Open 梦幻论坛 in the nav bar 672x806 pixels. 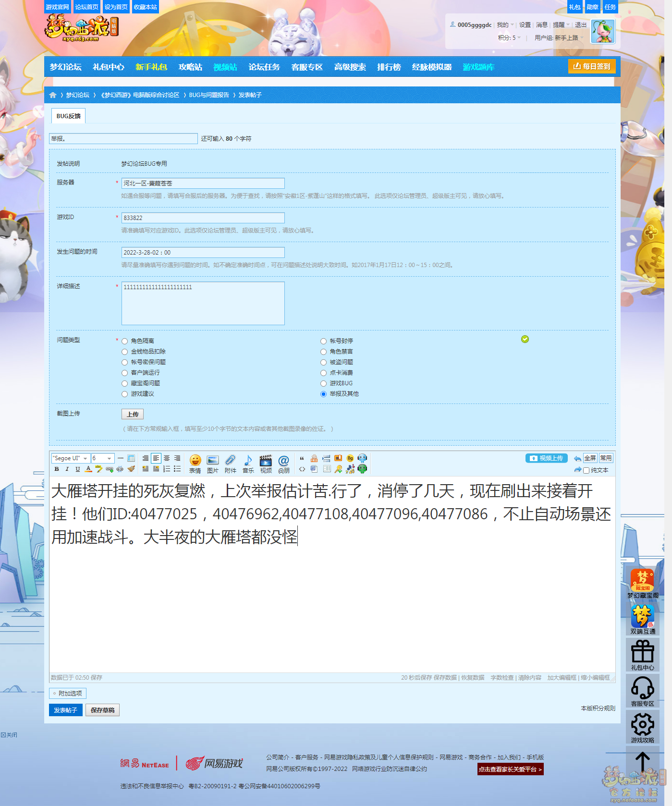pyautogui.click(x=66, y=67)
